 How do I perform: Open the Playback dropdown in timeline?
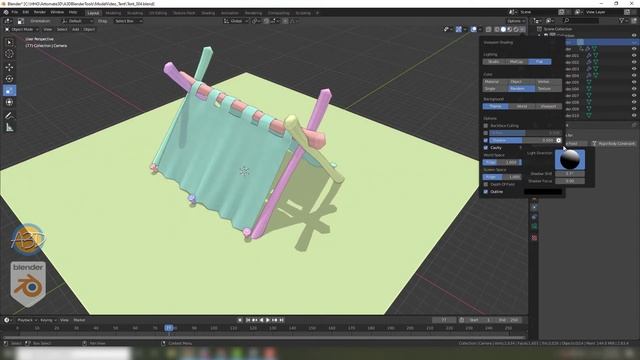point(27,320)
